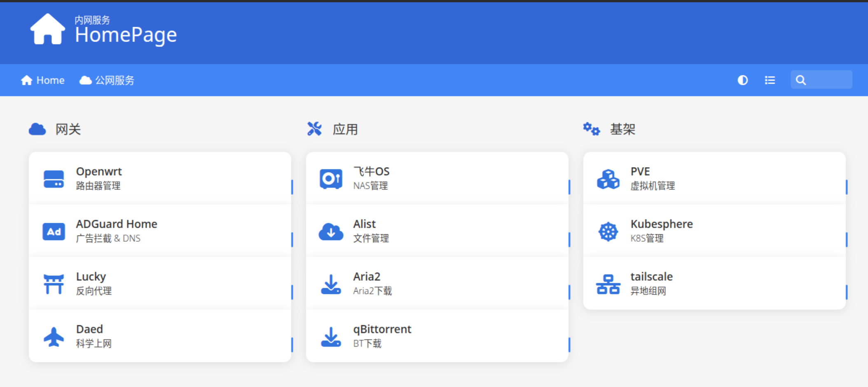Click the PVE cubes icon
The width and height of the screenshot is (868, 387).
[608, 179]
